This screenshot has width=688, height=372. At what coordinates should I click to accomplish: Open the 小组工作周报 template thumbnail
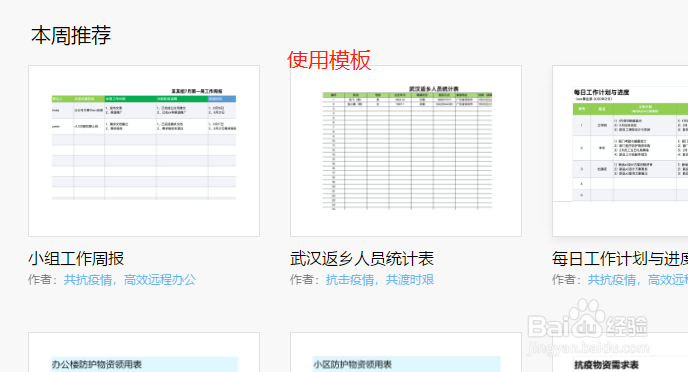[144, 151]
